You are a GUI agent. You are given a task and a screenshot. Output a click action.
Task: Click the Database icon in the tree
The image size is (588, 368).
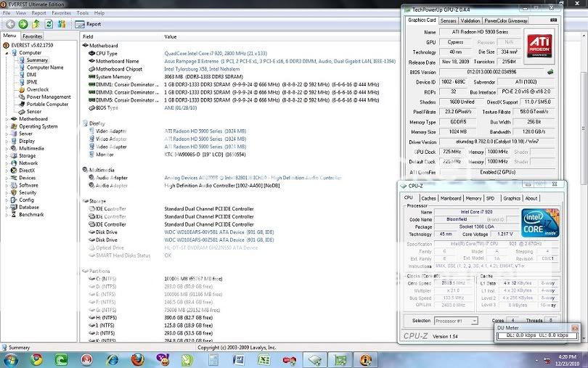[x=14, y=207]
